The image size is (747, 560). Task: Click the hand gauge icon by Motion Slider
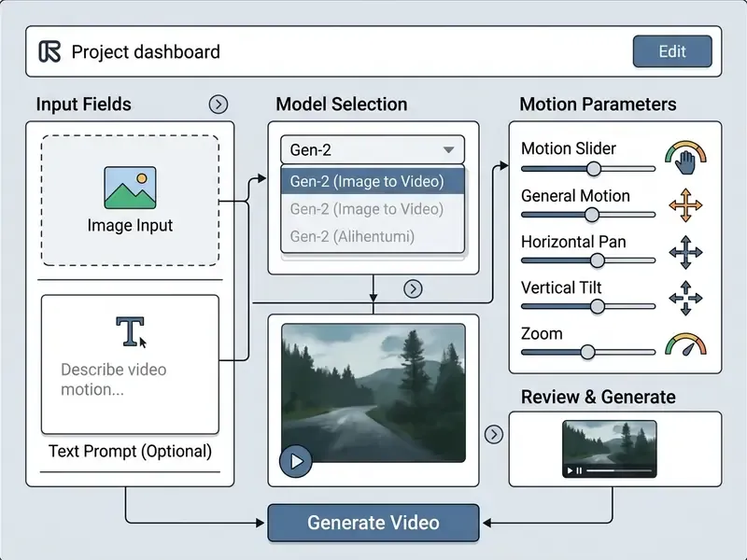(685, 158)
